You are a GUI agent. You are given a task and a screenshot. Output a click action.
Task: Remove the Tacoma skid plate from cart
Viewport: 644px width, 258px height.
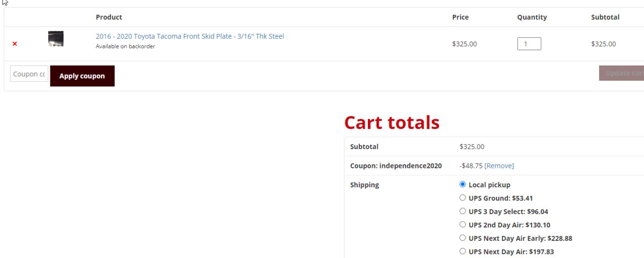(x=15, y=44)
